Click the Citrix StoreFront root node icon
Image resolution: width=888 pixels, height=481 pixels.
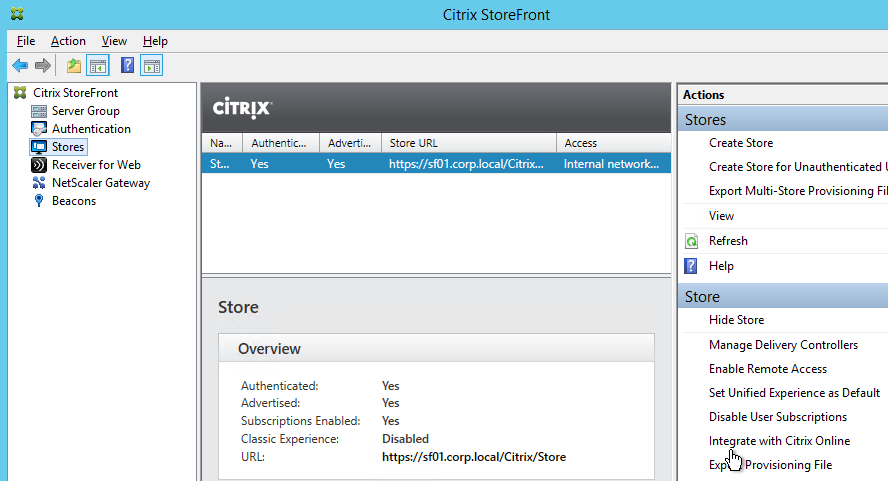(20, 92)
